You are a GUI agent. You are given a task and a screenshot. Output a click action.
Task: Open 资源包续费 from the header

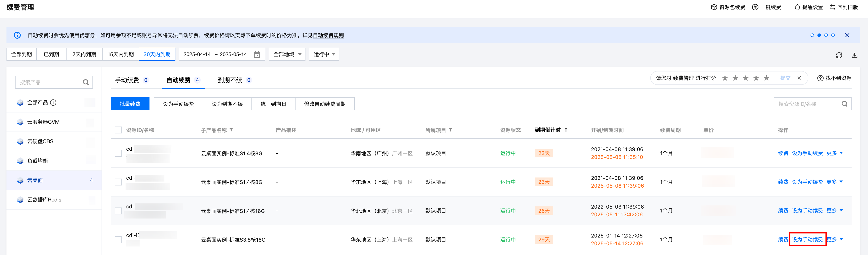coord(728,7)
